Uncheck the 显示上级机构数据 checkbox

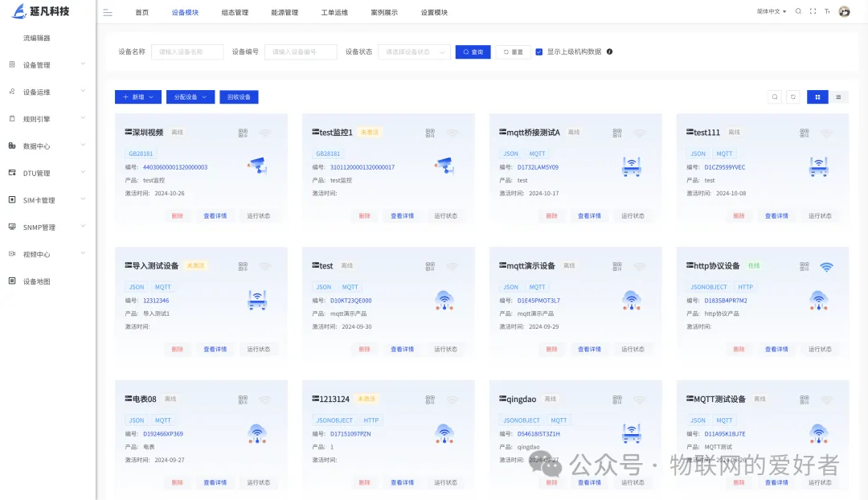(x=539, y=51)
